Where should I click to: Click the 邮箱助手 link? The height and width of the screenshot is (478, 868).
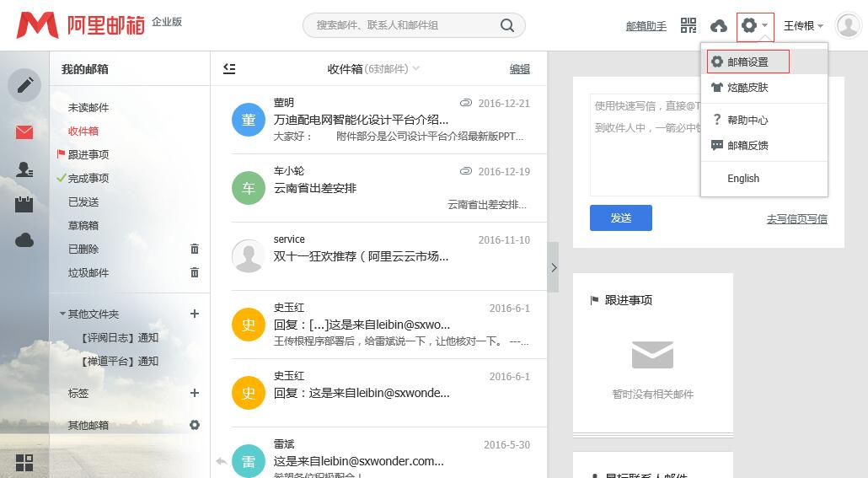[646, 26]
